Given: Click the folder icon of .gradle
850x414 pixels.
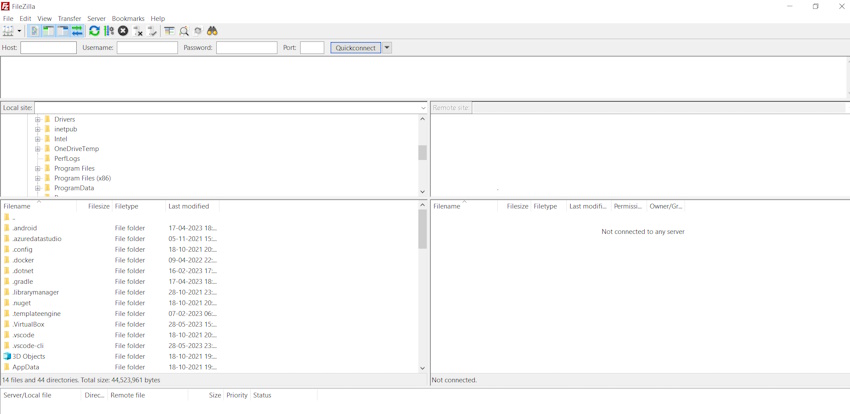Looking at the screenshot, I should (x=7, y=281).
